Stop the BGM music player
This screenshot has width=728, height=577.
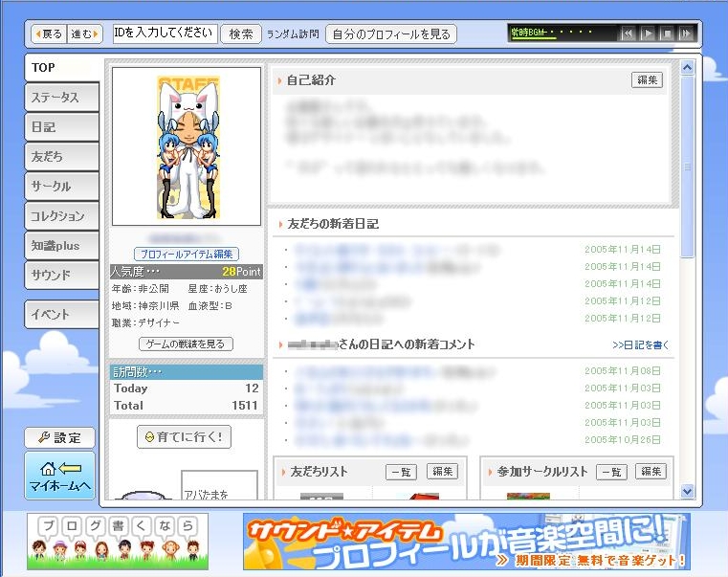pos(668,33)
